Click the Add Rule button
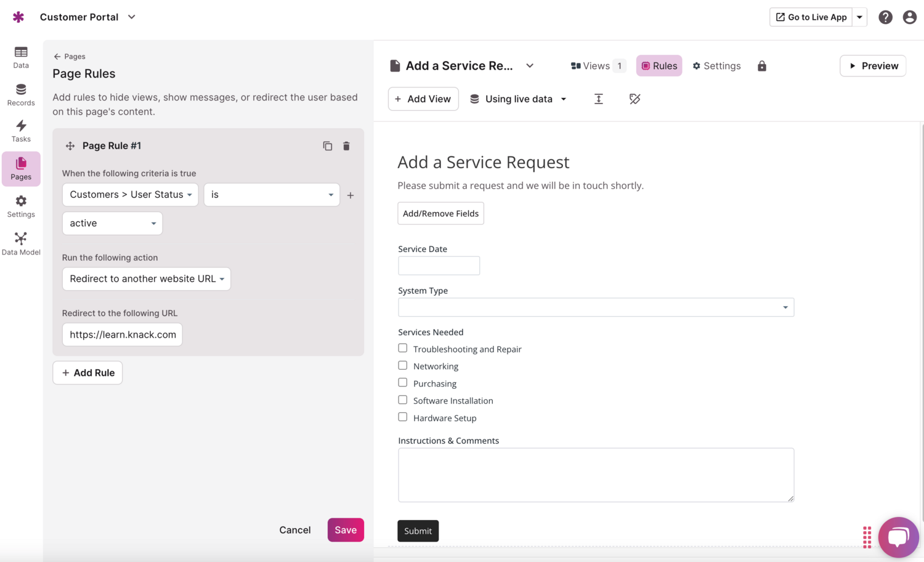 (87, 373)
